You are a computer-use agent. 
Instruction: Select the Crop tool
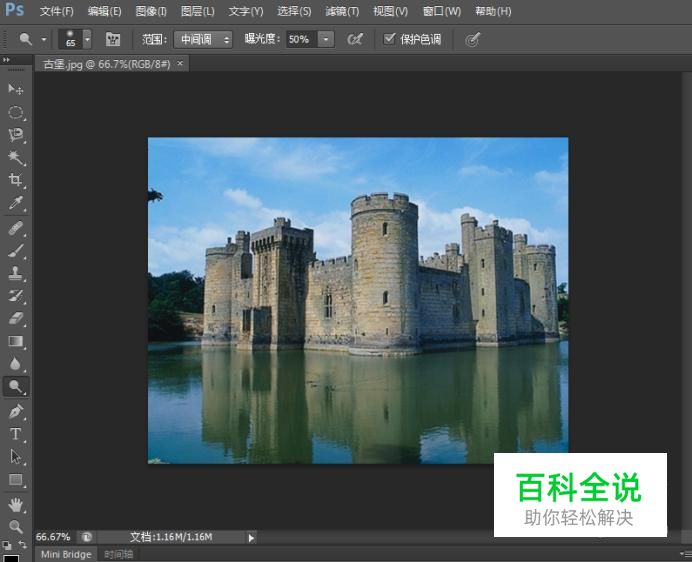click(x=16, y=180)
